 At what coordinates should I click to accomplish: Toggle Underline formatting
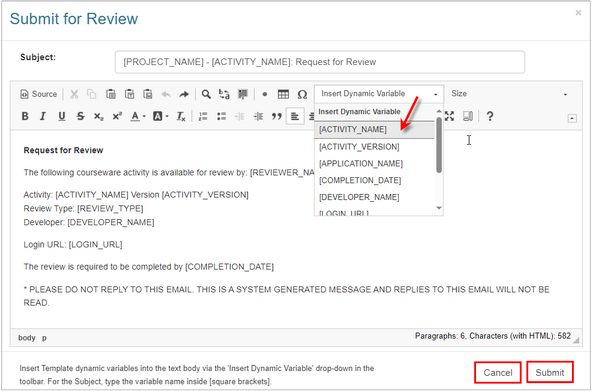pyautogui.click(x=62, y=116)
